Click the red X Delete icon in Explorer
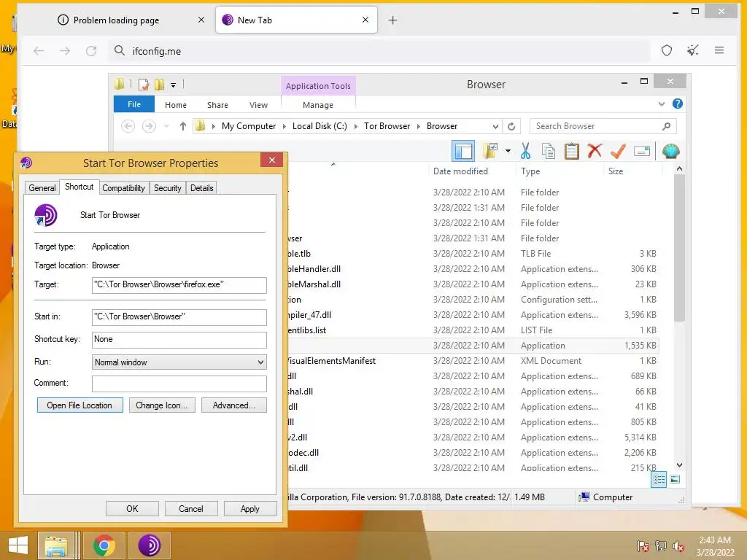This screenshot has width=747, height=560. pyautogui.click(x=595, y=152)
